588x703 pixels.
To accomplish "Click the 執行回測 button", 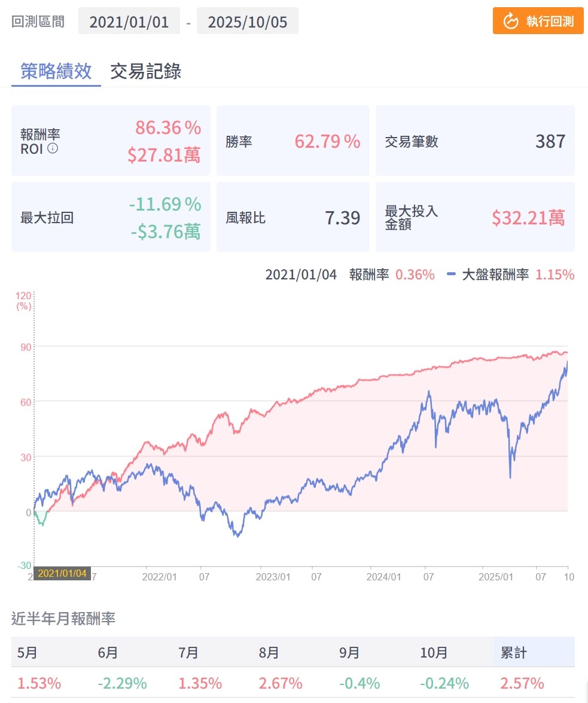I will pos(538,21).
